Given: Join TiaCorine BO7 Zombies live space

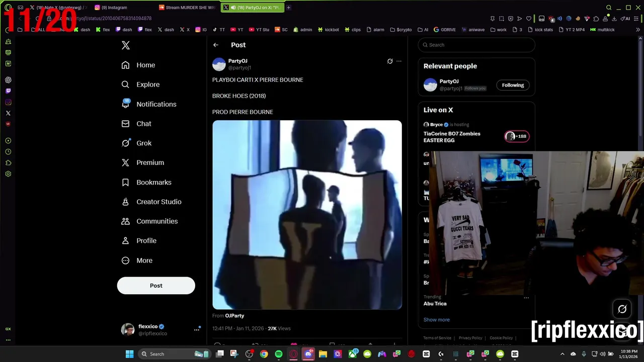Looking at the screenshot, I should point(452,137).
